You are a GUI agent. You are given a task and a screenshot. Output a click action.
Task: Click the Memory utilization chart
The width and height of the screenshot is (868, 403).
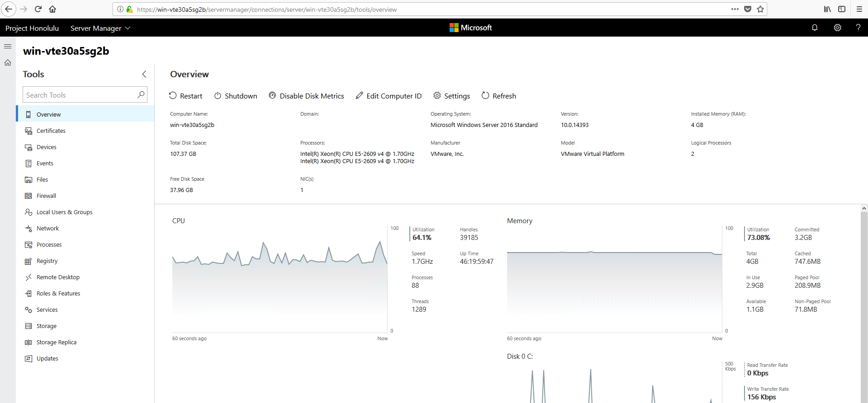coord(614,279)
